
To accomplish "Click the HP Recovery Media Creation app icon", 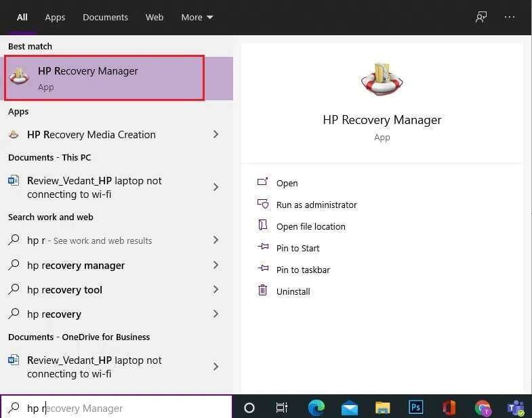I will [x=14, y=135].
